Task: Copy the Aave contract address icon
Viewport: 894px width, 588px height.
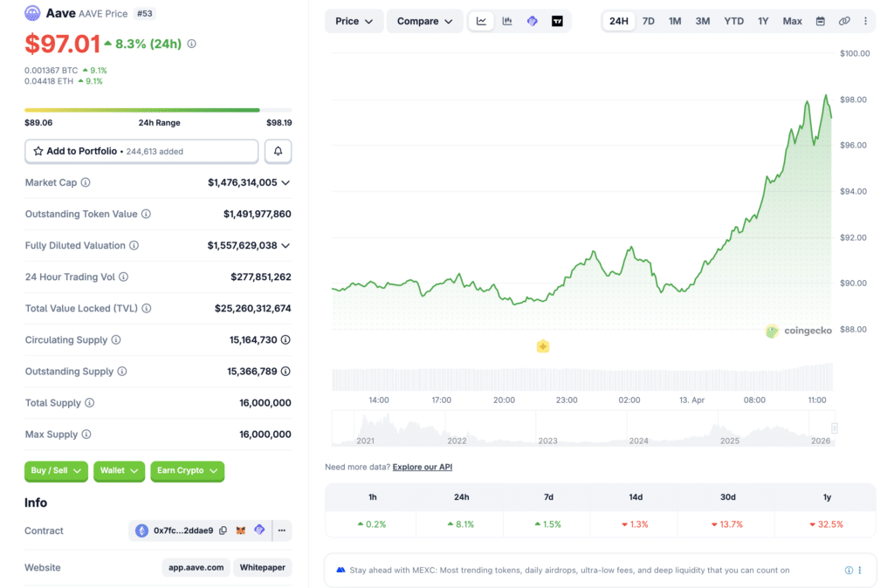Action: [223, 530]
